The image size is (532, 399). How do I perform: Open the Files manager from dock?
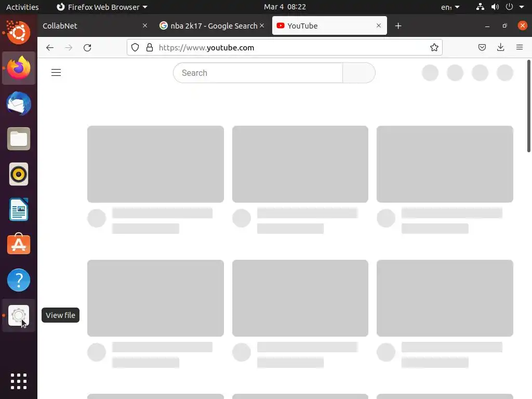pyautogui.click(x=19, y=139)
